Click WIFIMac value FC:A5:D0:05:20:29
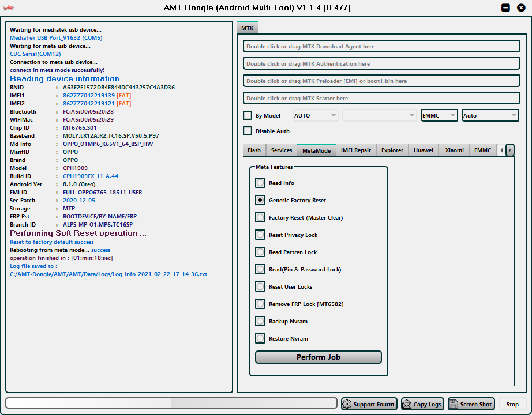The height and width of the screenshot is (415, 532). [x=88, y=119]
